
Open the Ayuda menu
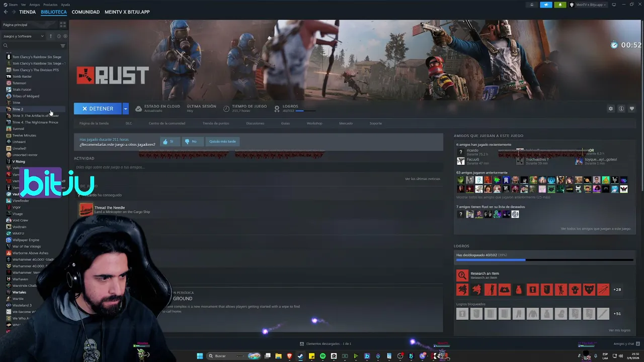65,5
